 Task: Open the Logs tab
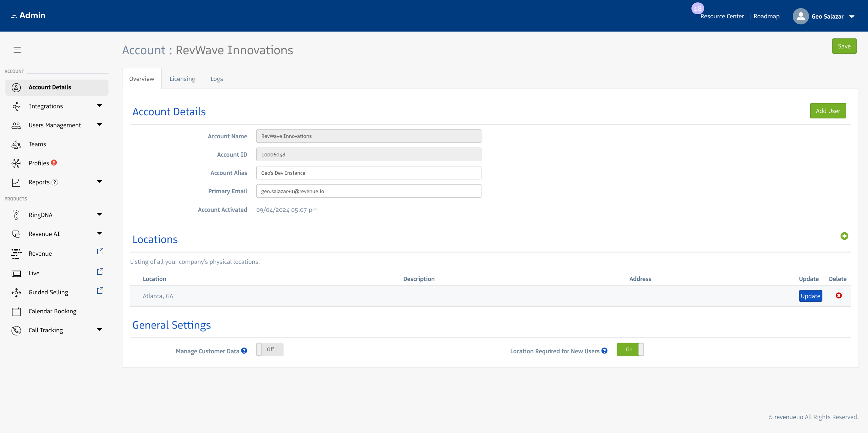(216, 79)
